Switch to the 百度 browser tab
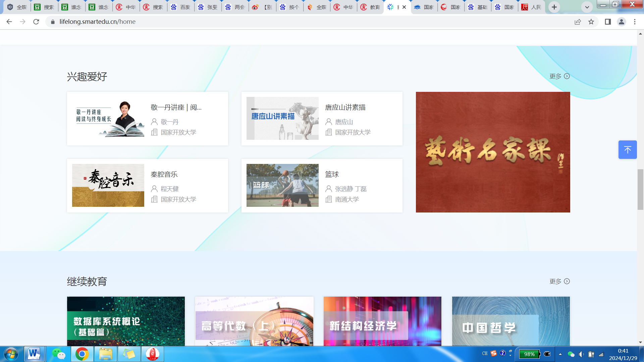The height and width of the screenshot is (362, 644). tap(180, 7)
